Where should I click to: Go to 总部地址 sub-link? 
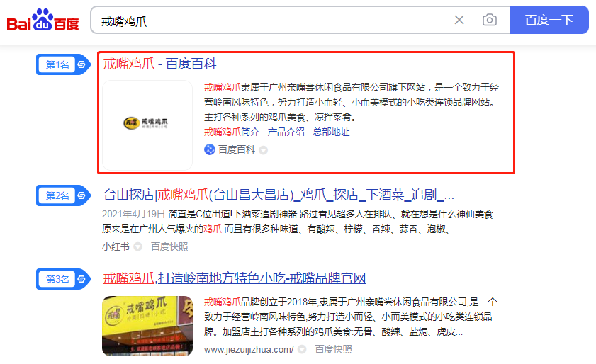[331, 132]
